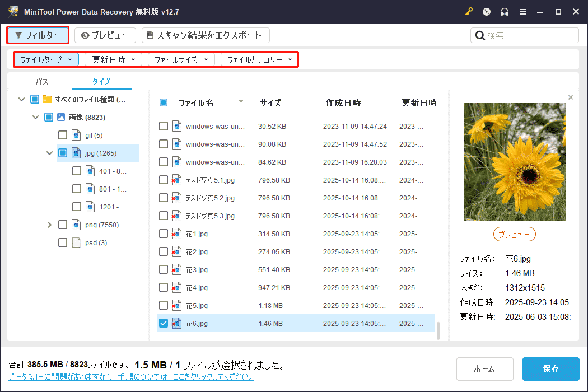Viewport: 588px width, 392px height.
Task: Switch to the パス tab
Action: pyautogui.click(x=41, y=81)
